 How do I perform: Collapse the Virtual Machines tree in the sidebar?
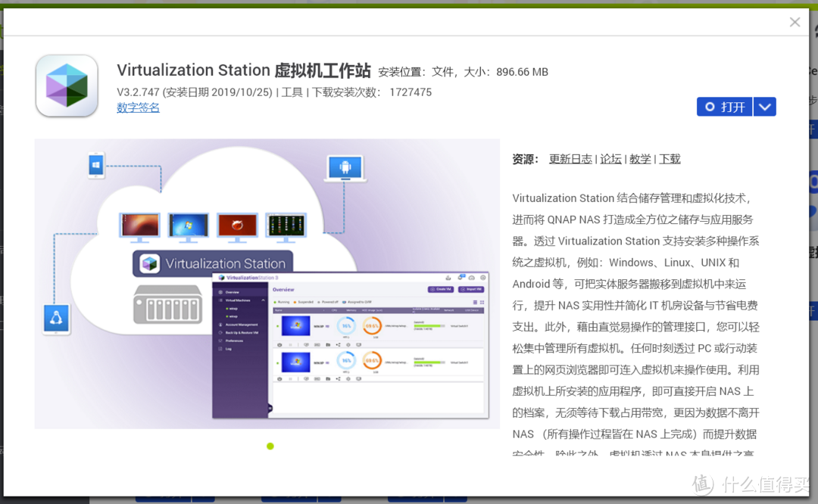pos(264,300)
